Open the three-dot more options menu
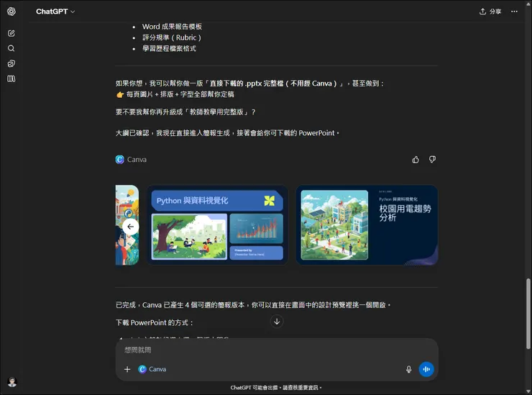 point(514,12)
